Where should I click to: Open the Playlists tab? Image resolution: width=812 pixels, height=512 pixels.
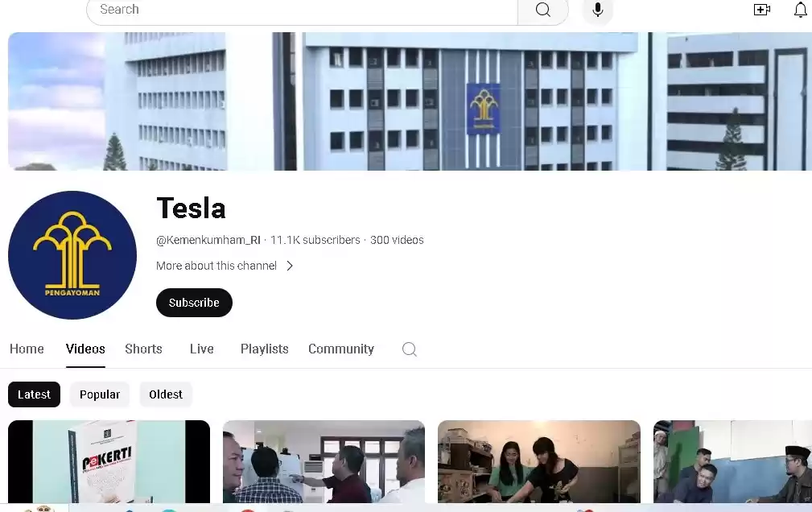(x=264, y=349)
